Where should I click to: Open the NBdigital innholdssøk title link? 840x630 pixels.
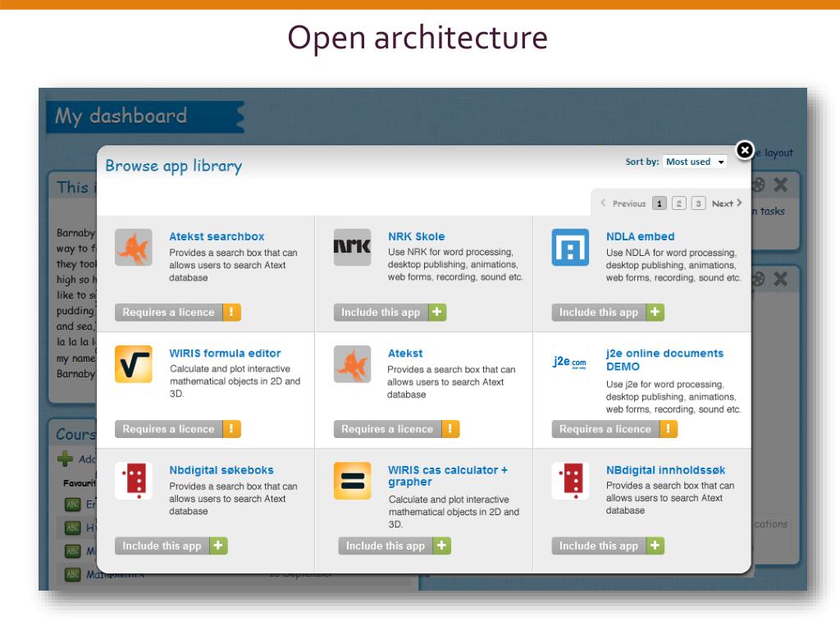click(666, 470)
